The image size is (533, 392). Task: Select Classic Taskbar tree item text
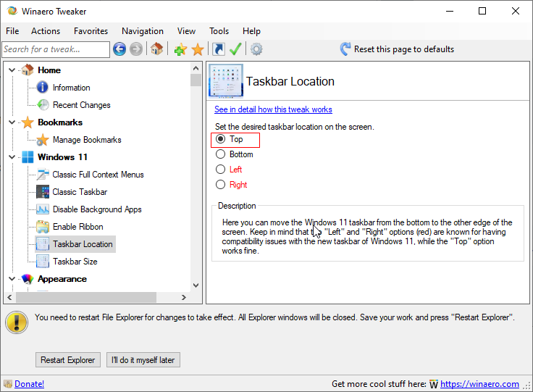point(80,192)
